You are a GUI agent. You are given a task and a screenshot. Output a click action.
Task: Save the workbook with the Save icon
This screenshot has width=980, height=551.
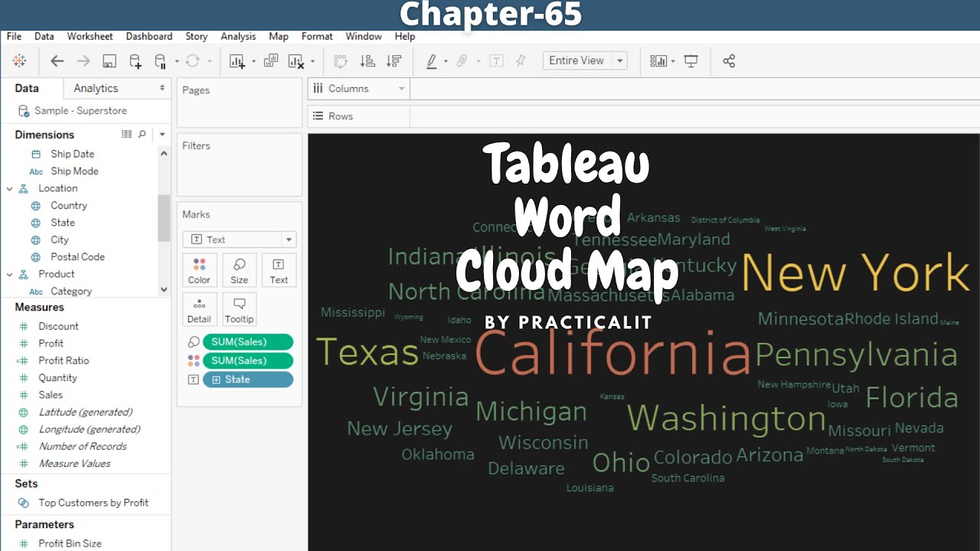(109, 61)
